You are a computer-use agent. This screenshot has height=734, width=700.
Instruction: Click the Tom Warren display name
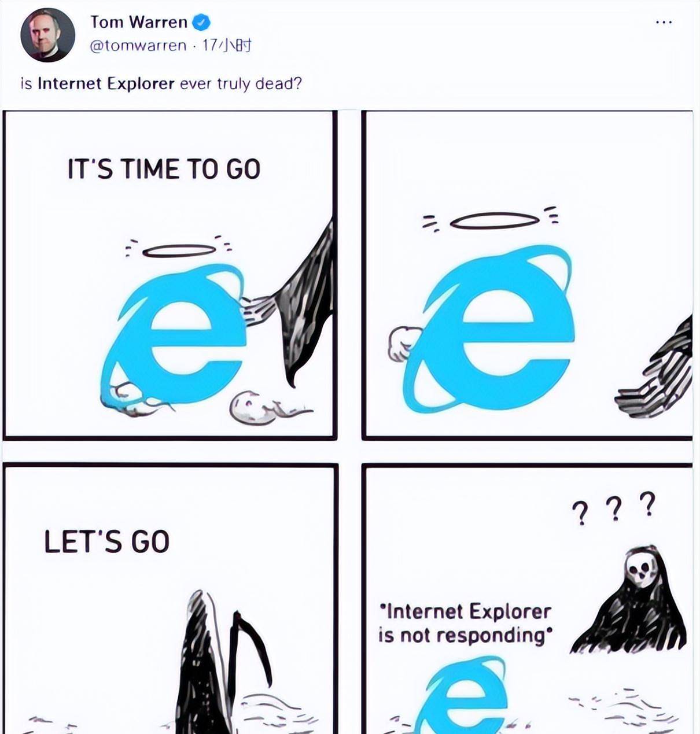(x=139, y=22)
